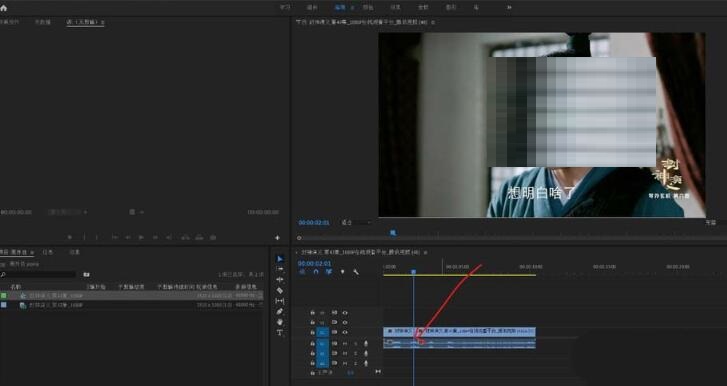Enable voice-over record on A1 track
The height and width of the screenshot is (386, 727).
pos(366,344)
